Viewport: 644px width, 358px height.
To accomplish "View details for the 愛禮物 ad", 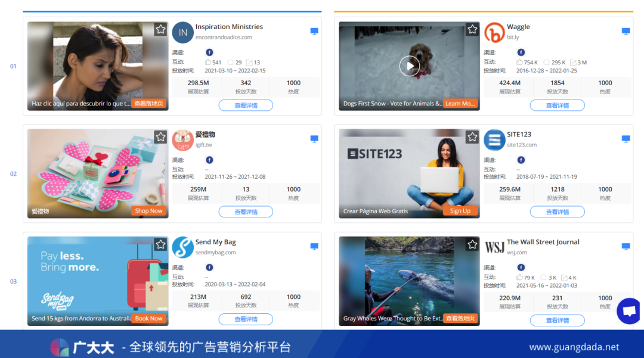I will [x=246, y=212].
